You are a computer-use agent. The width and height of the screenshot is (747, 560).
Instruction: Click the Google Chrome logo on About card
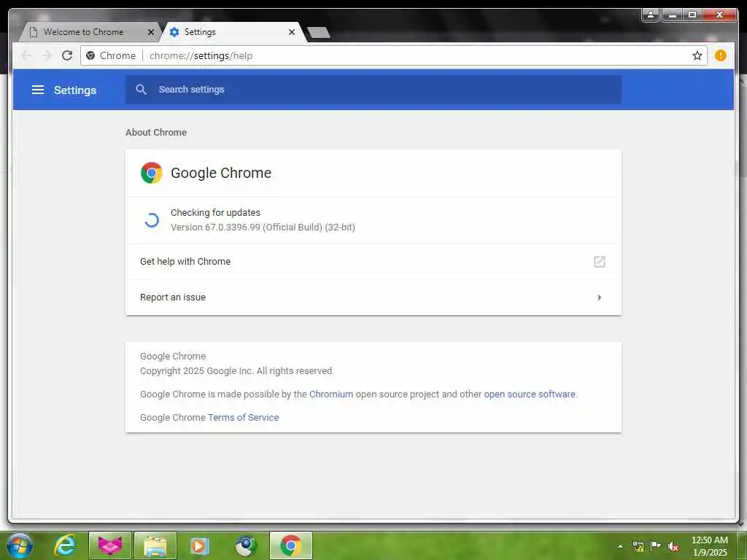click(x=152, y=173)
